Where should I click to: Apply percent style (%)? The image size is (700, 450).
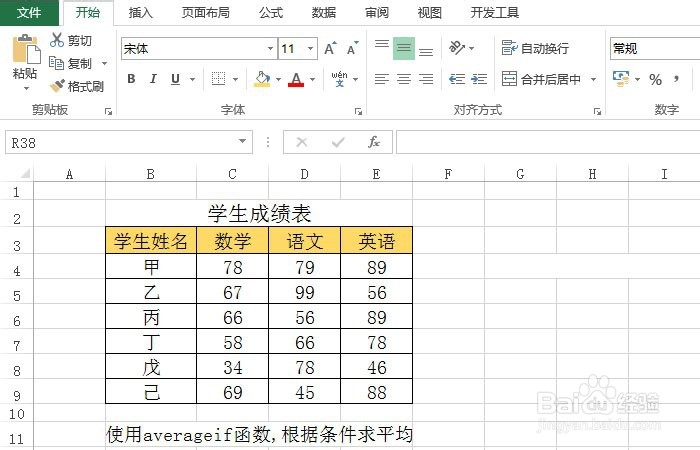[x=655, y=79]
